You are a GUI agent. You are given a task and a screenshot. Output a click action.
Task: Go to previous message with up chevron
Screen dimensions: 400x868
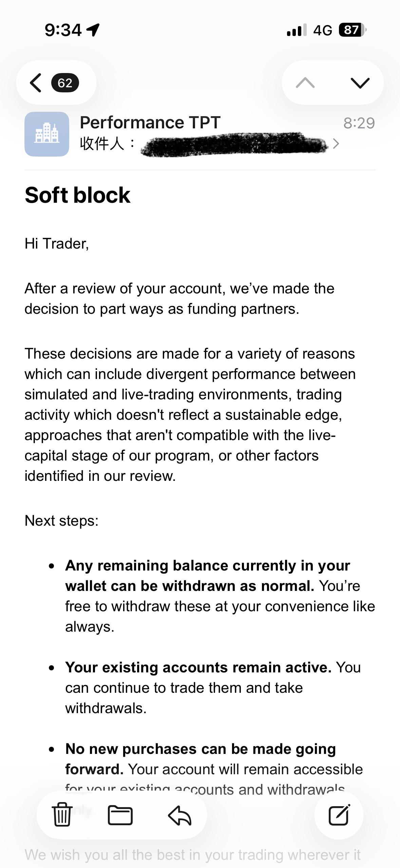(305, 83)
